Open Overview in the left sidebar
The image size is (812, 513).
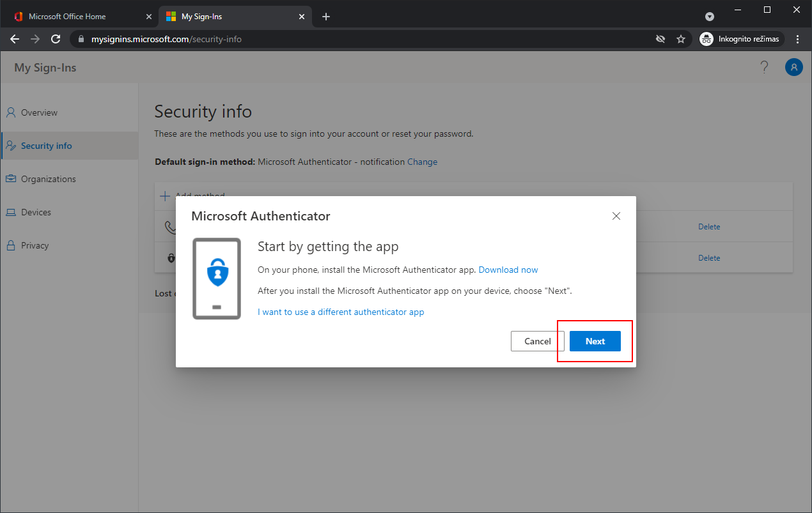pos(39,112)
